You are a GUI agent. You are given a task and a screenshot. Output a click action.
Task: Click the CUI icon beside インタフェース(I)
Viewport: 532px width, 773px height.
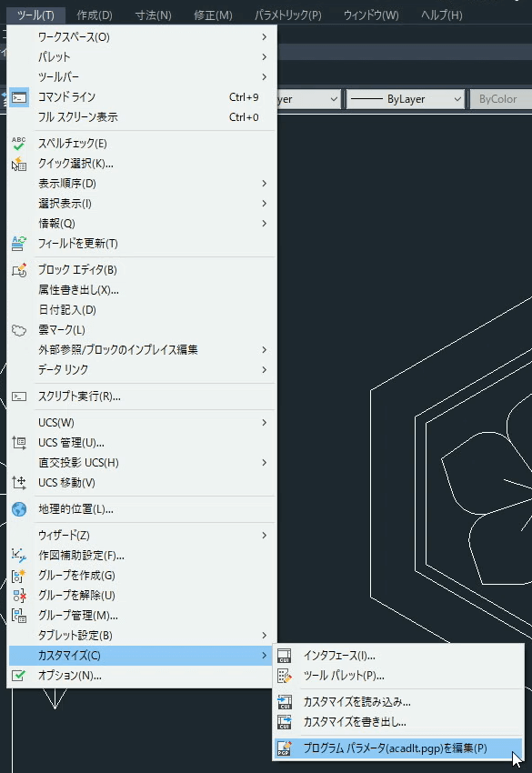coord(284,656)
